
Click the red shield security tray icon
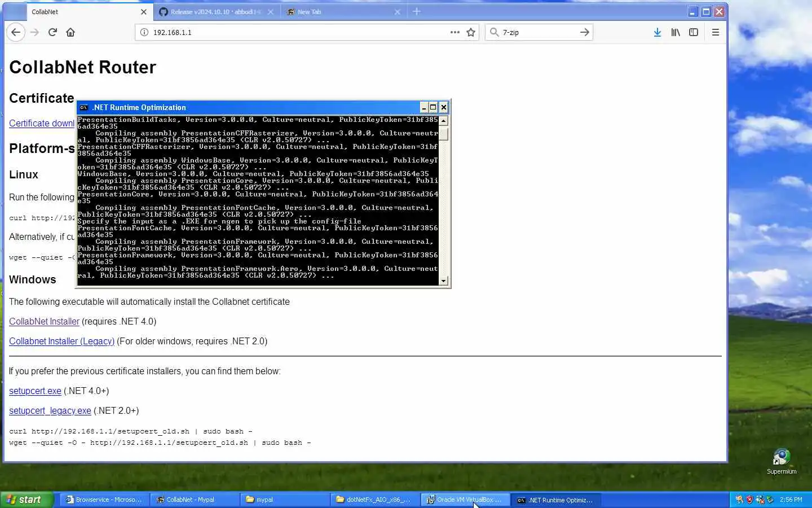pos(749,500)
